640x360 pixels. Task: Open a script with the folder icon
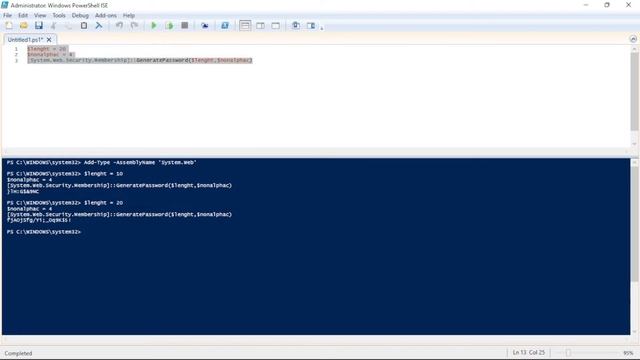click(x=24, y=26)
